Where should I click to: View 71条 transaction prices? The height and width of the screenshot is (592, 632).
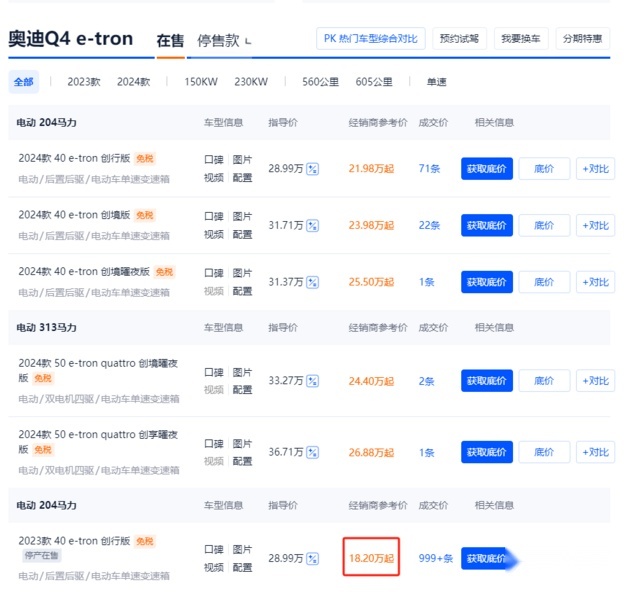[x=429, y=168]
